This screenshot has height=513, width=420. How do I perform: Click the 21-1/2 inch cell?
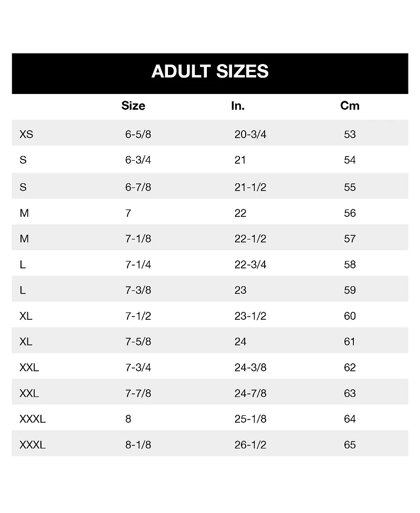pyautogui.click(x=250, y=187)
